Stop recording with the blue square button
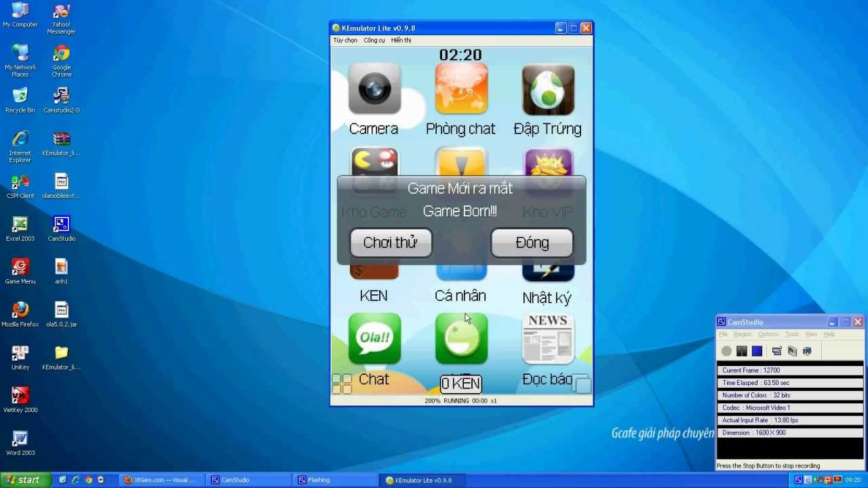Screen dimensions: 868x488 click(757, 351)
